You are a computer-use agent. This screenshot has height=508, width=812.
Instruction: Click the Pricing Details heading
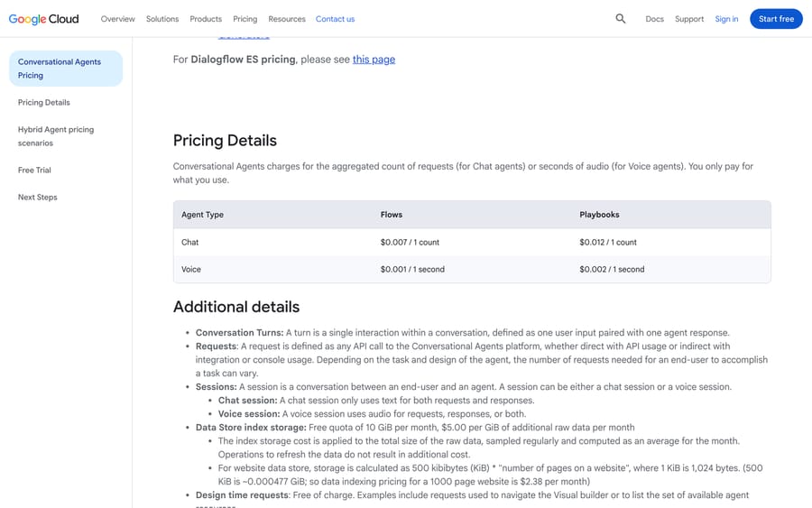[225, 141]
